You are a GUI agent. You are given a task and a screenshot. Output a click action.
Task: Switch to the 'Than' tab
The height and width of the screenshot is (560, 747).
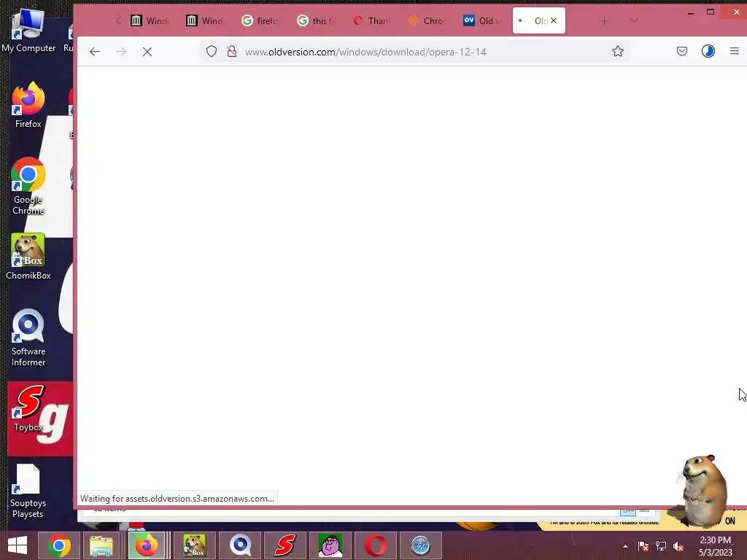371,20
